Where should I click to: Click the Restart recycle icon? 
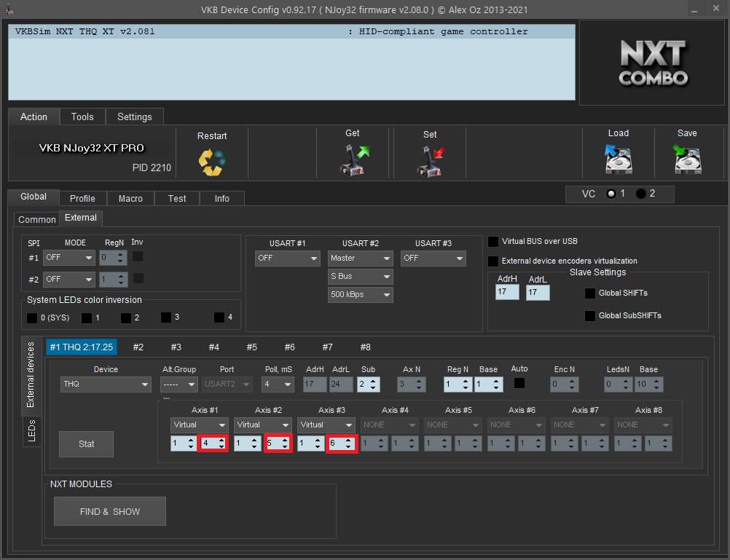(212, 162)
